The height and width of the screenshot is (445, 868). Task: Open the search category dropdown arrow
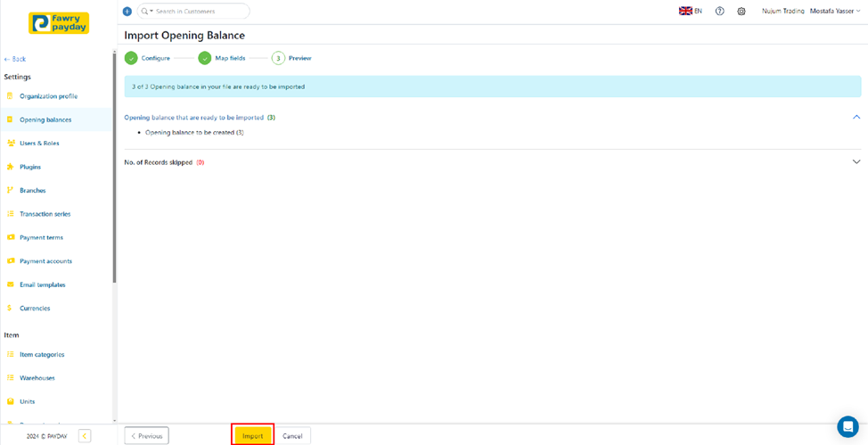pos(151,12)
